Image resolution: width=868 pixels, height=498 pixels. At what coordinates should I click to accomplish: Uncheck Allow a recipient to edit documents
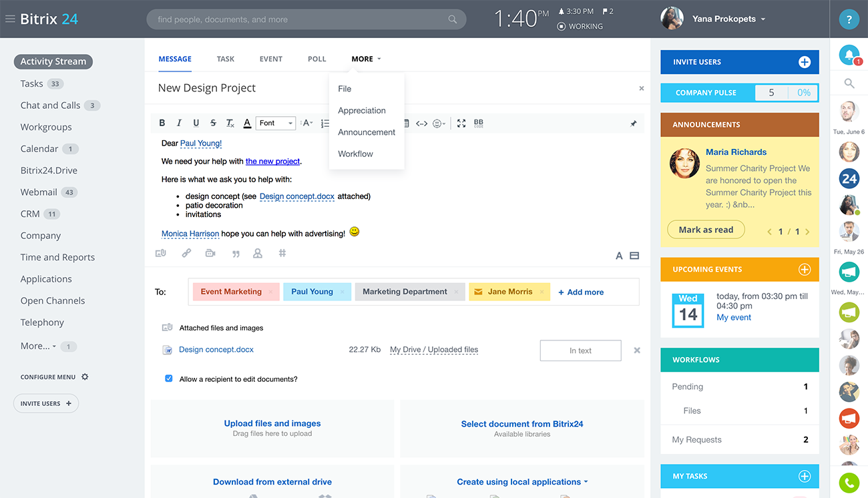coord(169,379)
